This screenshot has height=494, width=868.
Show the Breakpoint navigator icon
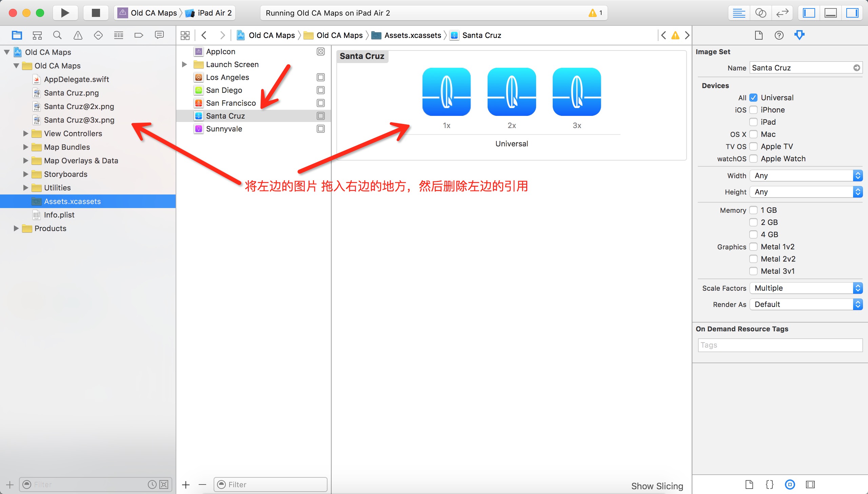[139, 35]
